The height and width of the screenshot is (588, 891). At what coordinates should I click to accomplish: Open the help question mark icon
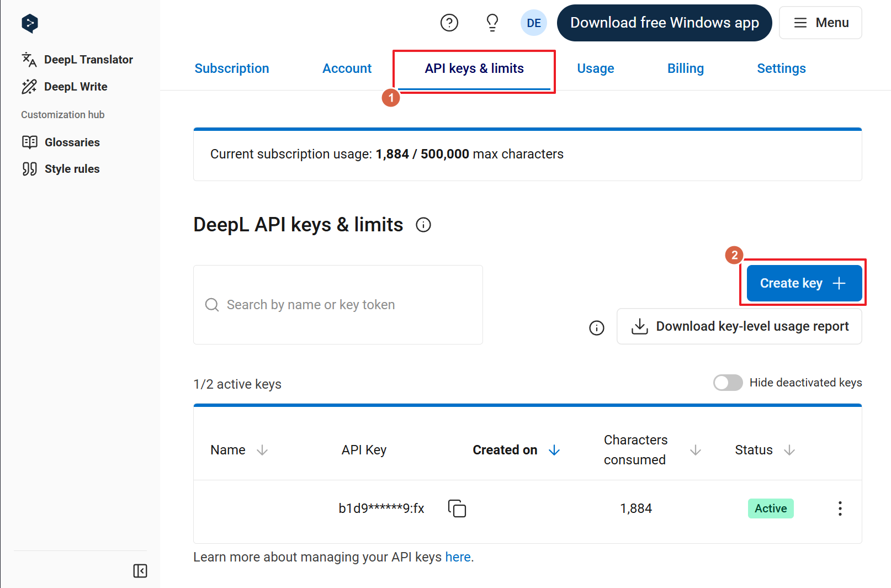click(449, 23)
